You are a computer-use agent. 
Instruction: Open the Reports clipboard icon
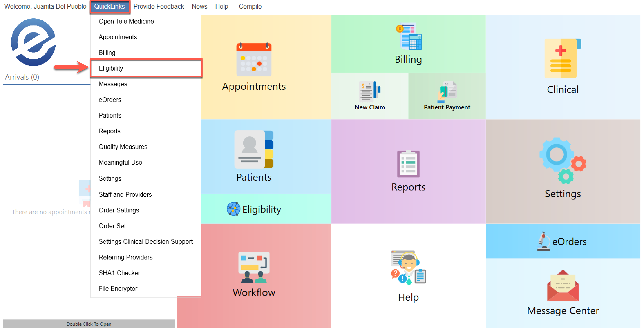(x=408, y=164)
